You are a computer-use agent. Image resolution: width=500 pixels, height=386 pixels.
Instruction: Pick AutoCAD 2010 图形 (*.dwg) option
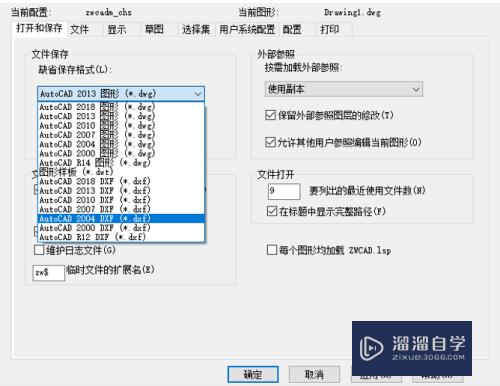(121, 125)
